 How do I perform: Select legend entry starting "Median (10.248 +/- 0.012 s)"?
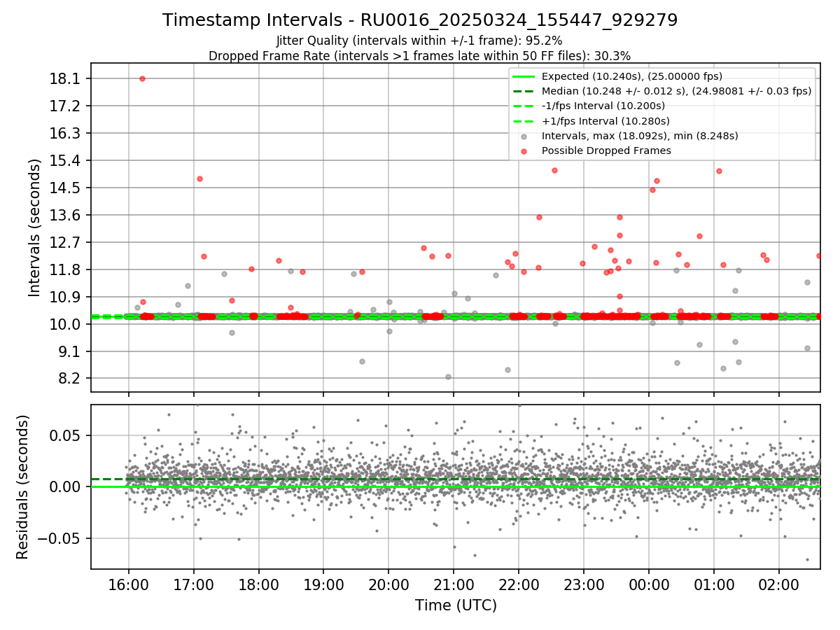[676, 91]
